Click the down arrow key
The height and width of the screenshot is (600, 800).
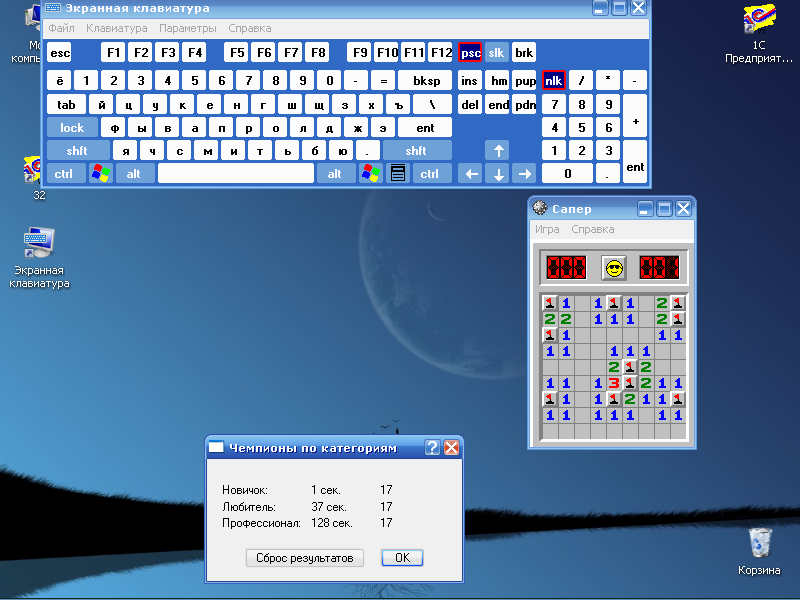pos(498,173)
